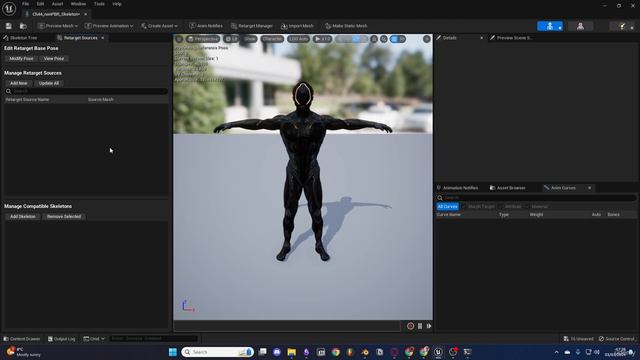
Task: Open the Output Log
Action: (62, 339)
